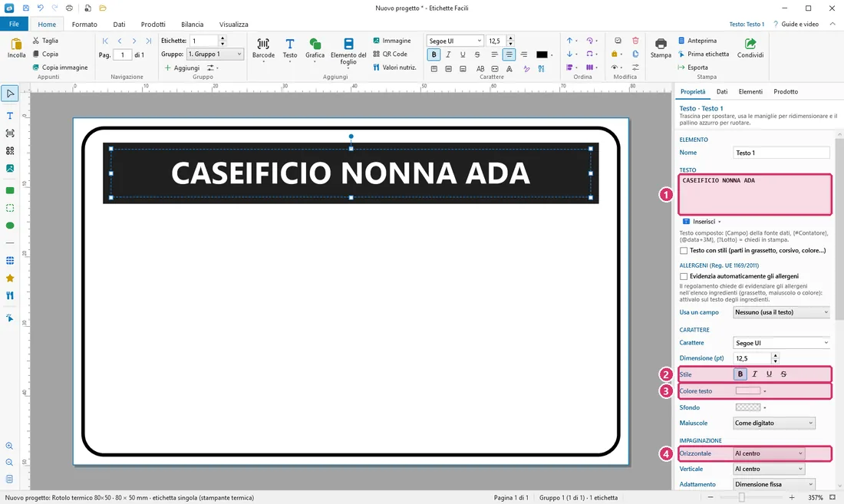Click the zoom out magnifier in sidebar

pyautogui.click(x=10, y=463)
